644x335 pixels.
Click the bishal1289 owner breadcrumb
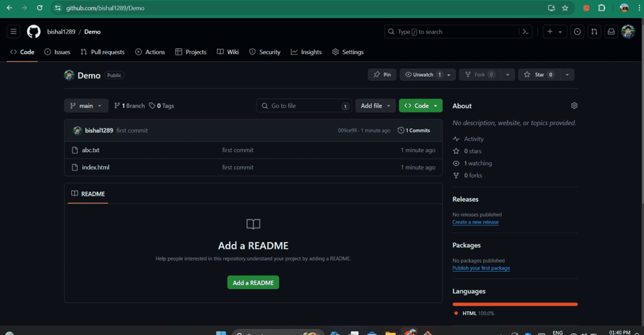coord(61,31)
